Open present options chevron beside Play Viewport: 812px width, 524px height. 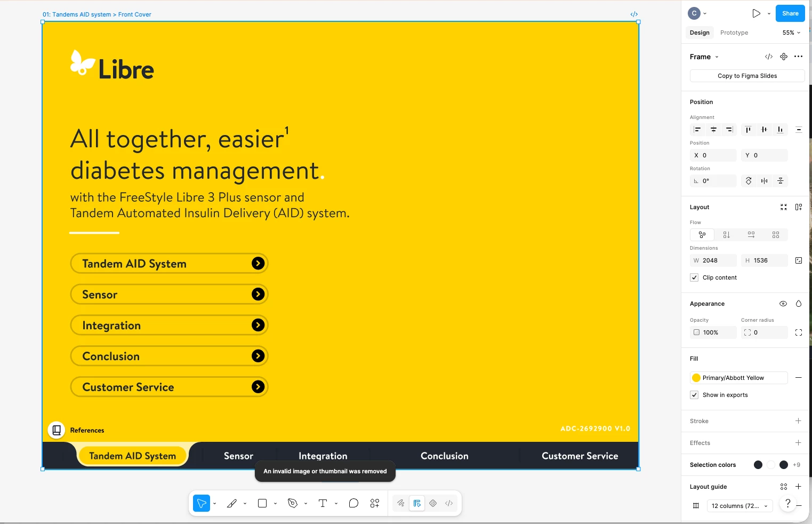coord(769,13)
